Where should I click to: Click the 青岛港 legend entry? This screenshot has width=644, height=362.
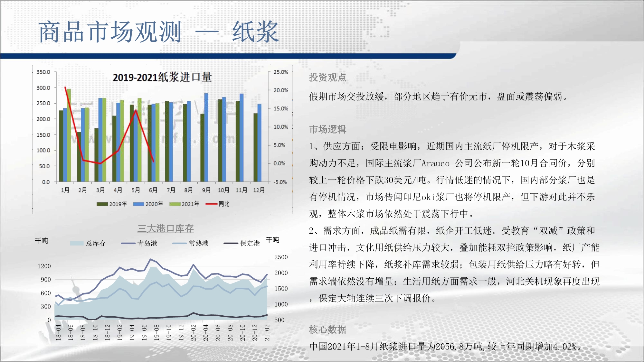coord(139,243)
